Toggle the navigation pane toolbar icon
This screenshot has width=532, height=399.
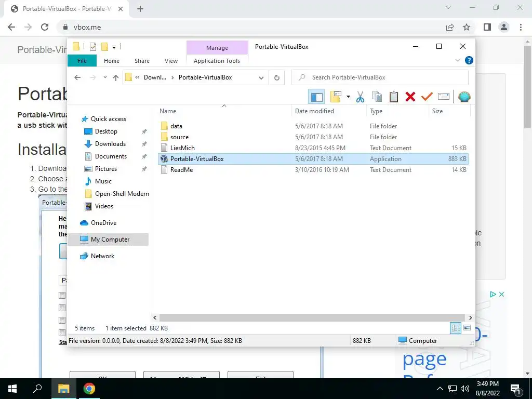pyautogui.click(x=316, y=97)
